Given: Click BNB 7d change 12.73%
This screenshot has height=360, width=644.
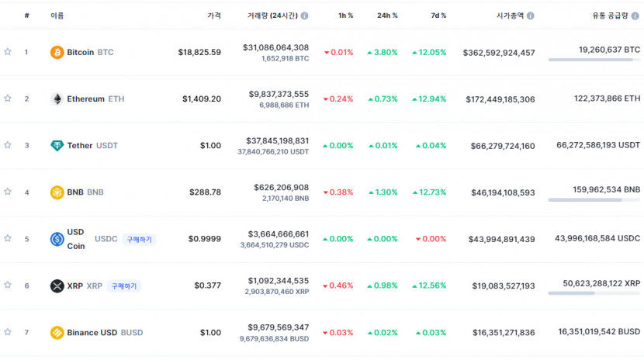Looking at the screenshot, I should pyautogui.click(x=430, y=192).
